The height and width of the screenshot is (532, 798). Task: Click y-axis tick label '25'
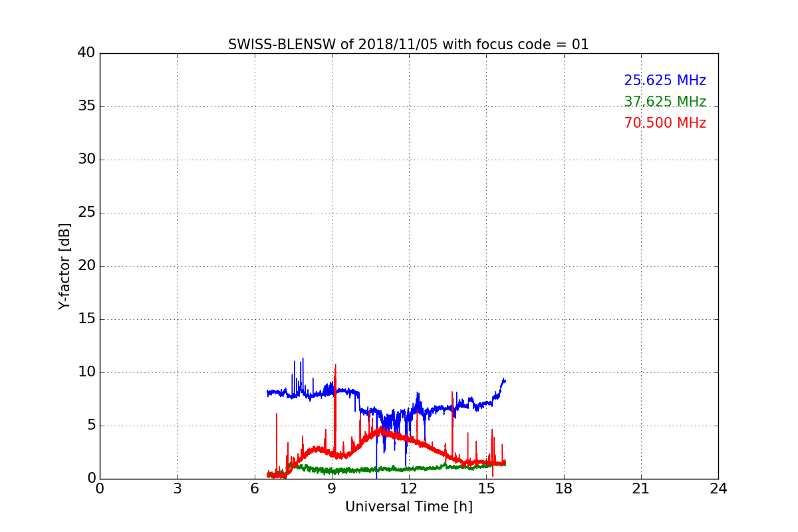[x=86, y=213]
